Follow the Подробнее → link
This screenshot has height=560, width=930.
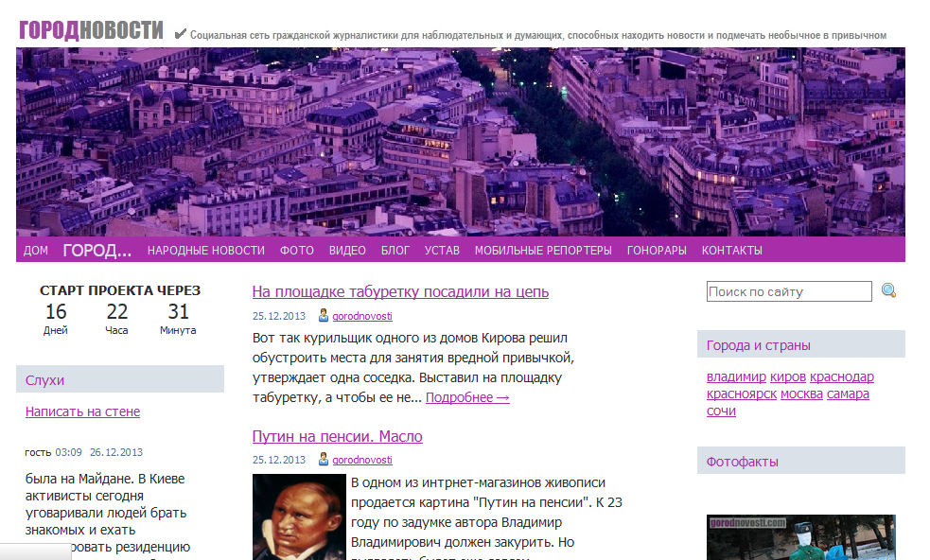pyautogui.click(x=467, y=397)
